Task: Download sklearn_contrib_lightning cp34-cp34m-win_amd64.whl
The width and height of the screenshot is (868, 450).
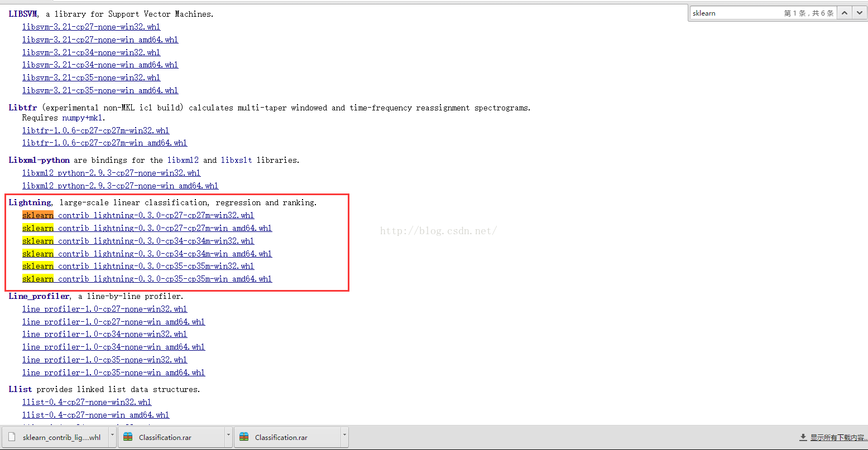Action: tap(147, 254)
